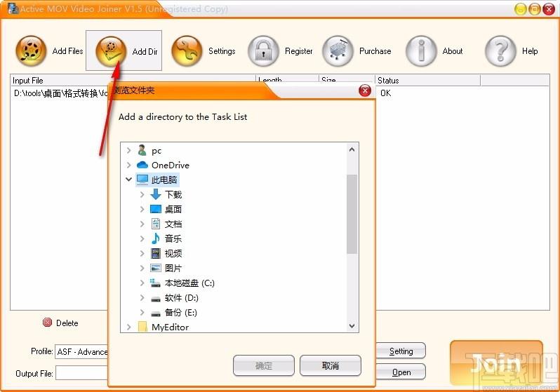This screenshot has width=560, height=392.
Task: Select 此电脑 label in folder tree
Action: [164, 180]
